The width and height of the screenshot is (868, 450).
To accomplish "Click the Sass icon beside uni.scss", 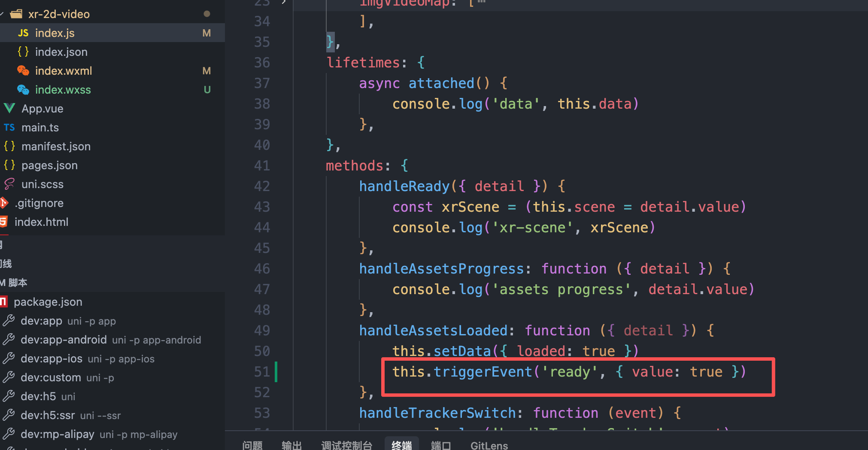I will (x=9, y=184).
